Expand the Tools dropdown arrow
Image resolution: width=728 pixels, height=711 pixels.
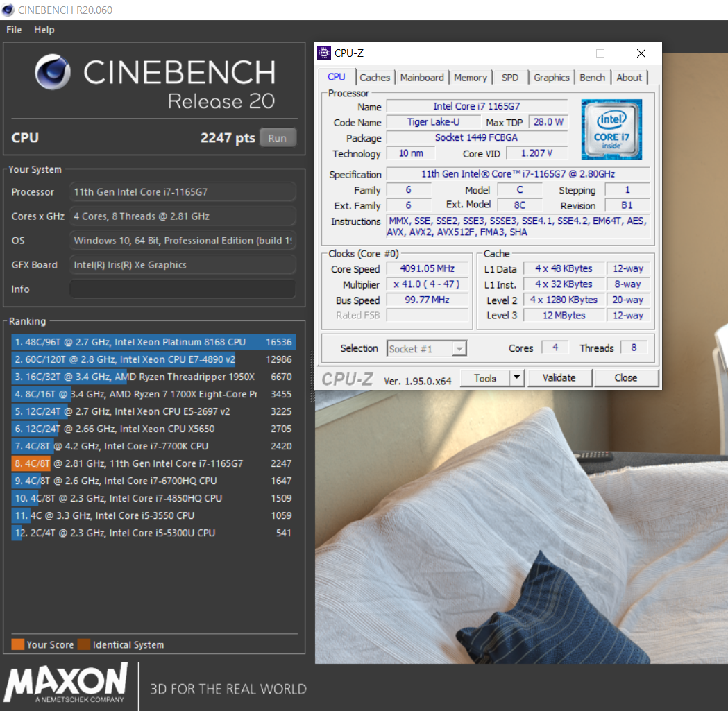tap(517, 378)
